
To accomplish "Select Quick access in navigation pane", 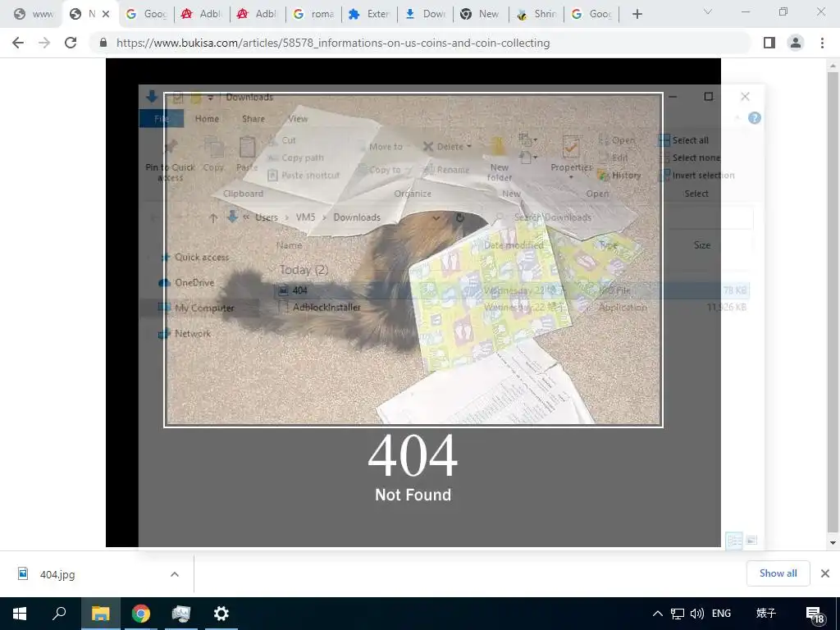I will click(196, 257).
